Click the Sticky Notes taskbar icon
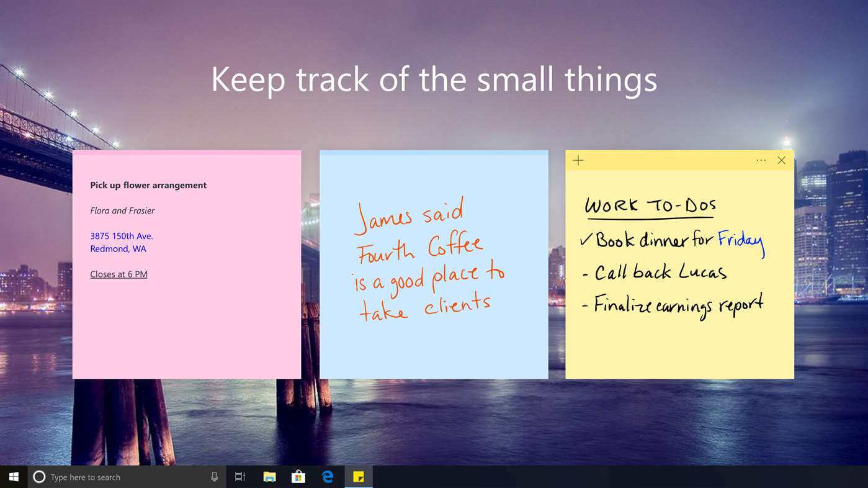Image resolution: width=868 pixels, height=488 pixels. [x=358, y=476]
